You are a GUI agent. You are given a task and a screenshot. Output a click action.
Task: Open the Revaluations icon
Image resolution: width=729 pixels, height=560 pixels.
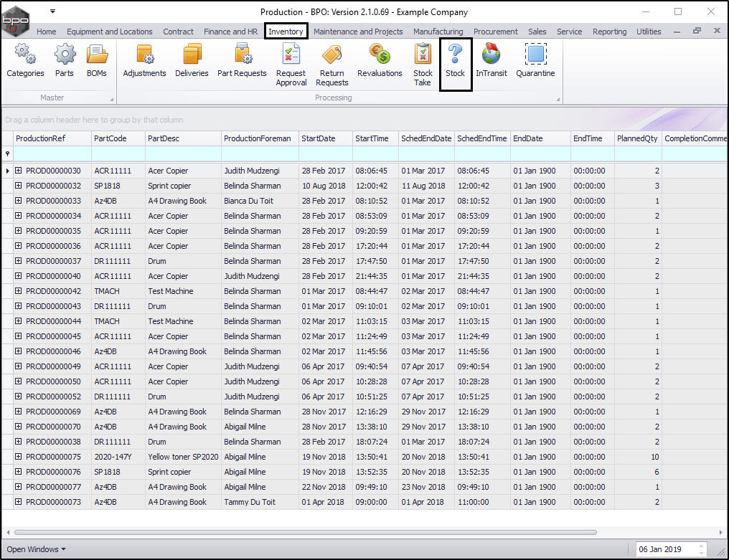(380, 60)
